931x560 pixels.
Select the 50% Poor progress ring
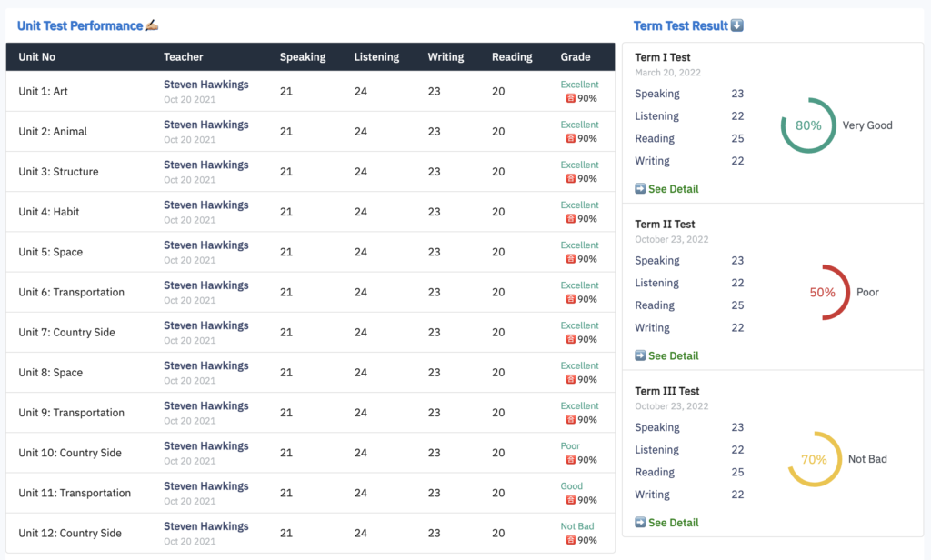(822, 293)
